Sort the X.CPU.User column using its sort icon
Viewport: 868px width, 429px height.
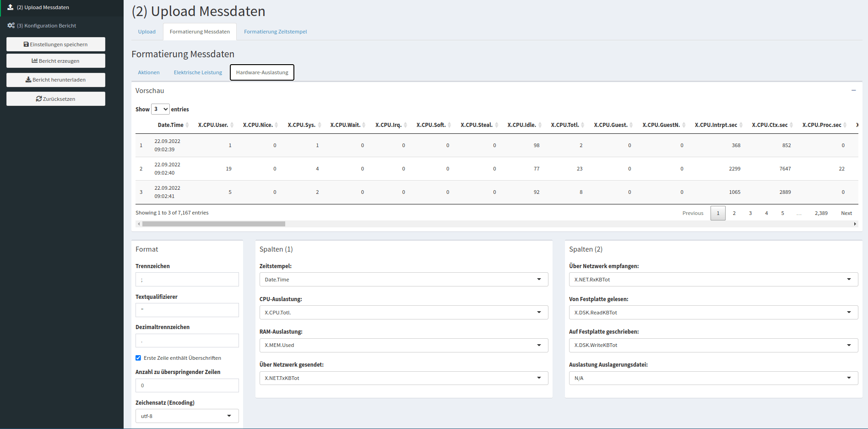(x=233, y=125)
